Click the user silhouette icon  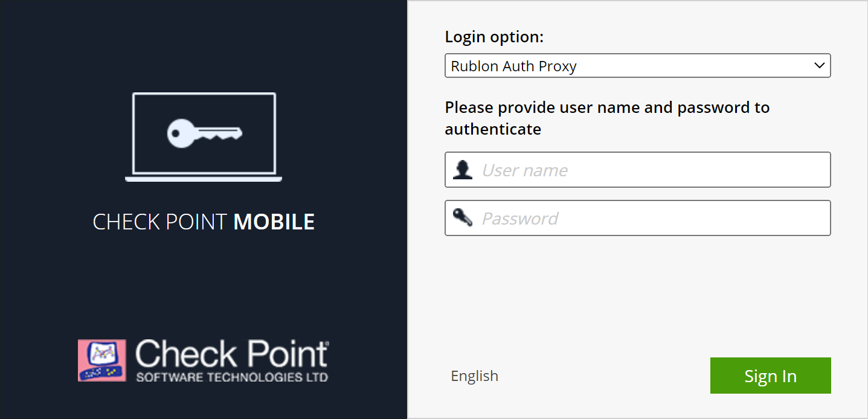(x=463, y=170)
